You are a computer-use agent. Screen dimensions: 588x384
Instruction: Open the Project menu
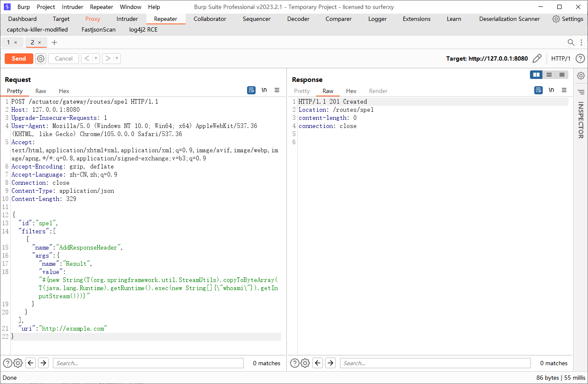tap(46, 7)
